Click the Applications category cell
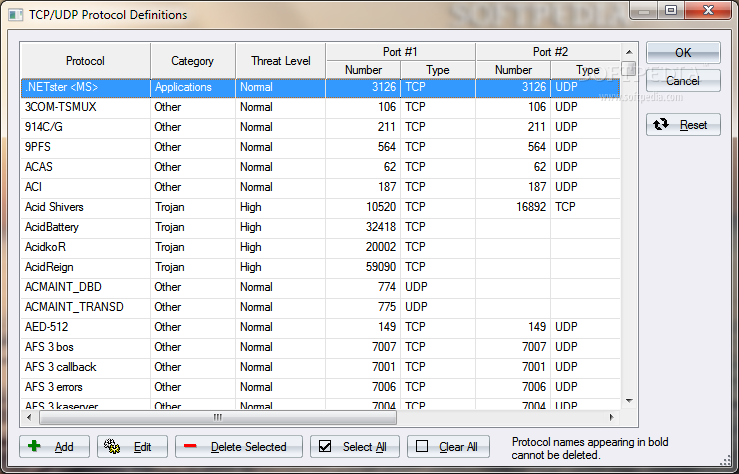 (193, 87)
